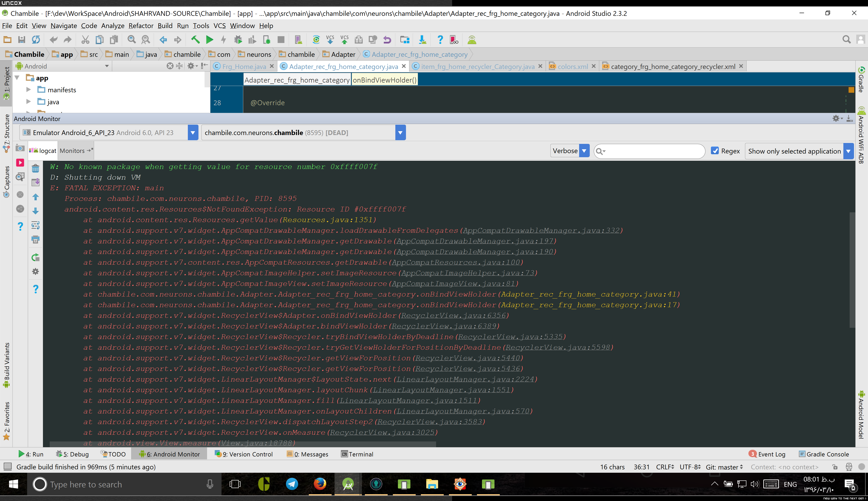Open the Refactor menu
The height and width of the screenshot is (501, 868).
tap(141, 26)
